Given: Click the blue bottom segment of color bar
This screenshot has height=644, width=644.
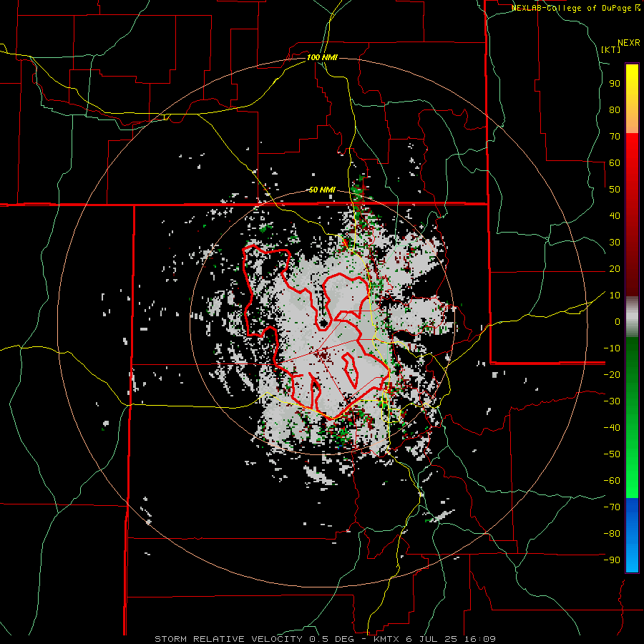Looking at the screenshot, I should pyautogui.click(x=632, y=535).
